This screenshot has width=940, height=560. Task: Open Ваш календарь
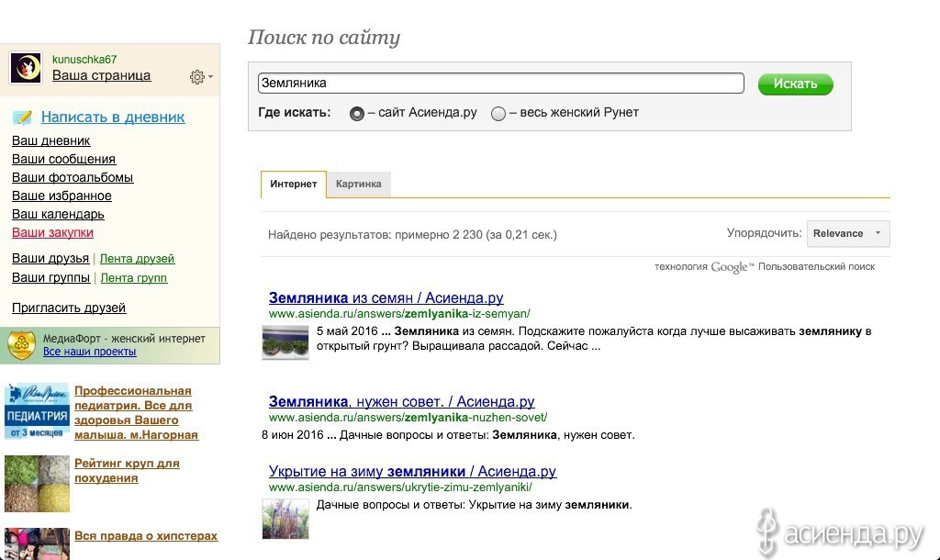pos(58,214)
